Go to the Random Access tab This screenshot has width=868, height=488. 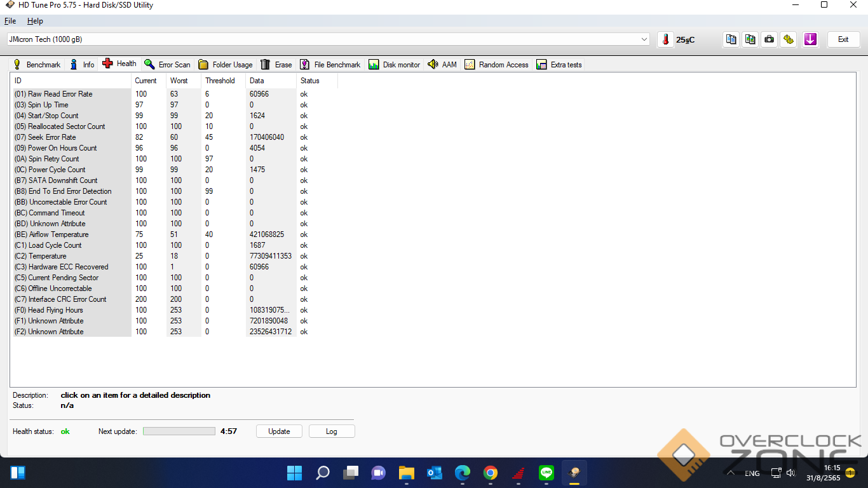(x=497, y=65)
